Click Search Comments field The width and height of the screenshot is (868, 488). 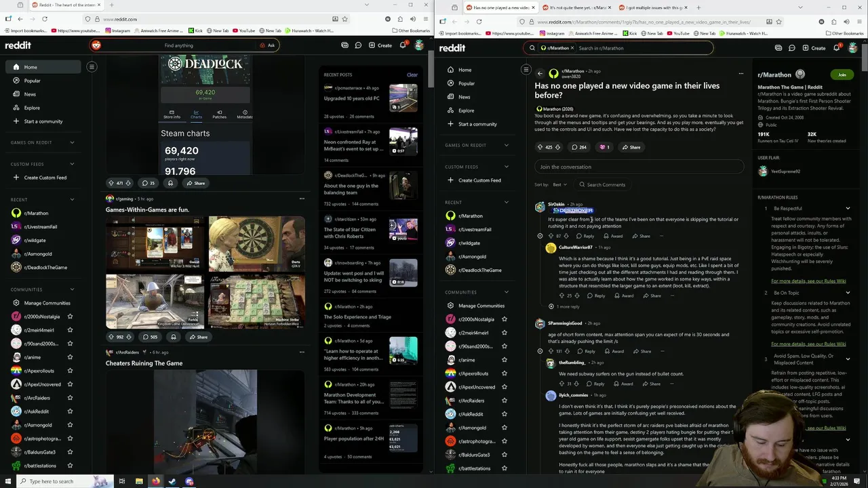point(602,184)
